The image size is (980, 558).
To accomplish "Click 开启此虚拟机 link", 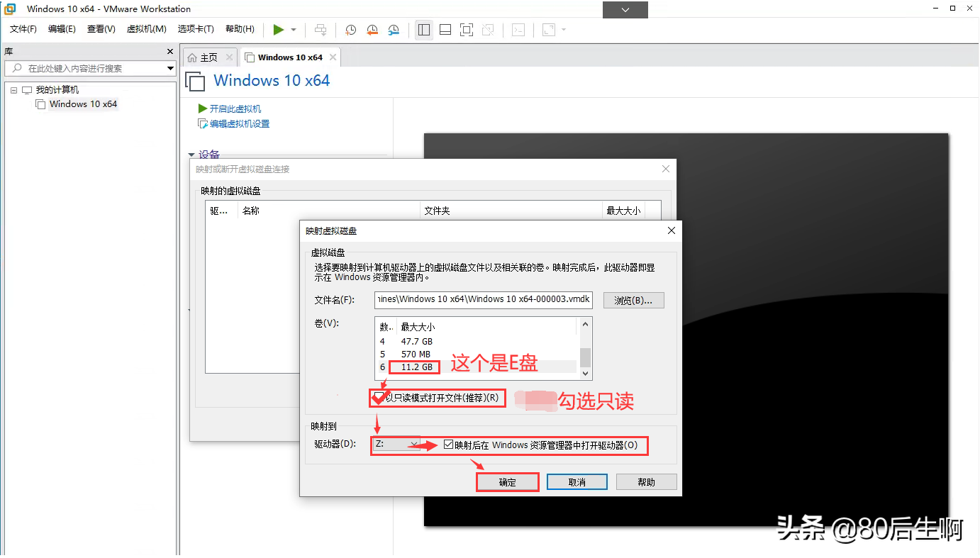I will pos(235,108).
